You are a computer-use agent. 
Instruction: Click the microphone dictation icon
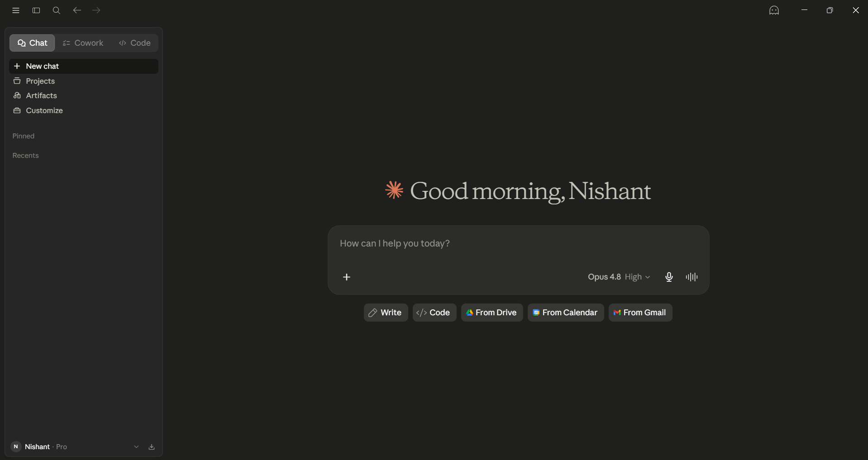tap(669, 277)
